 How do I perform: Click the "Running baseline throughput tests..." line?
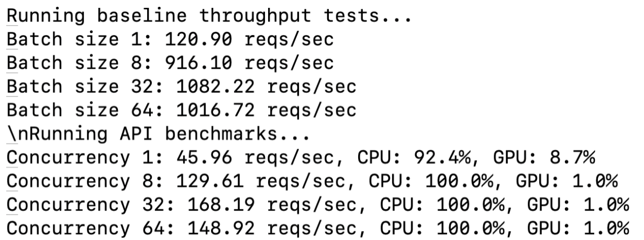[x=207, y=16]
